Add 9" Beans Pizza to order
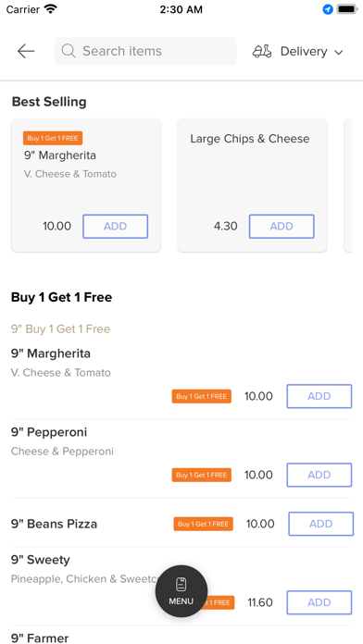Screen dimensions: 363x644 (320, 524)
